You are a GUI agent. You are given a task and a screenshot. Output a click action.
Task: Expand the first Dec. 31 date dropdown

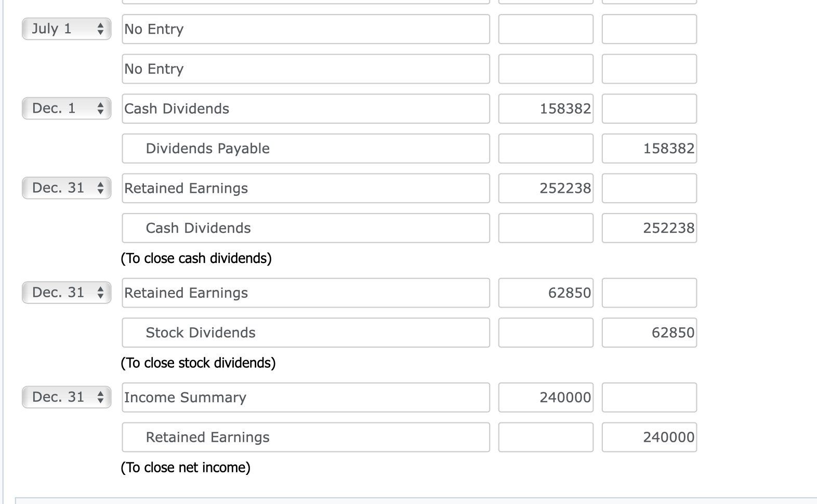pyautogui.click(x=66, y=188)
